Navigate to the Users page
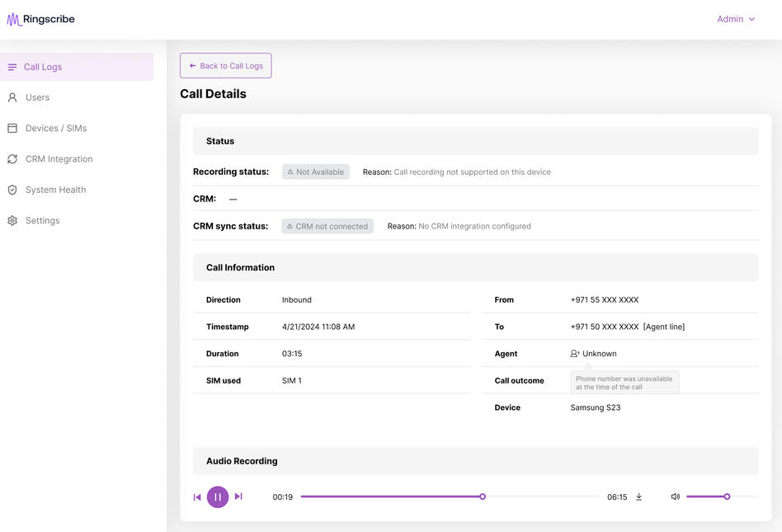 [x=37, y=97]
